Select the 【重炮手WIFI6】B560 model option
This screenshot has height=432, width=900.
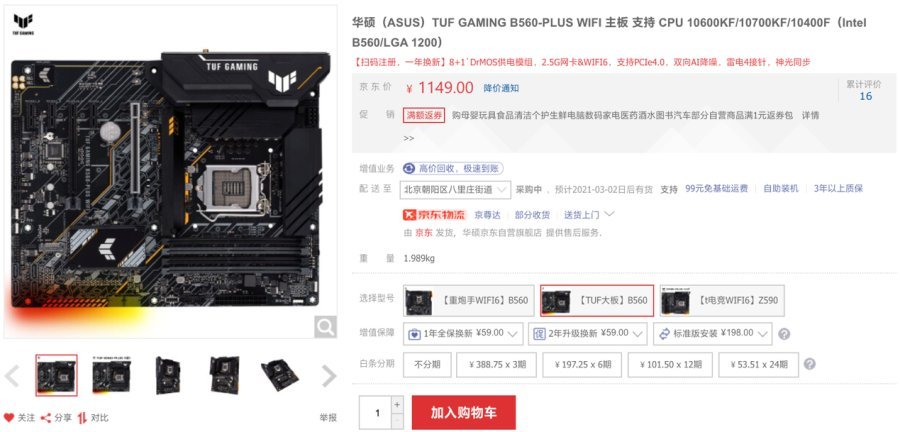pyautogui.click(x=468, y=301)
